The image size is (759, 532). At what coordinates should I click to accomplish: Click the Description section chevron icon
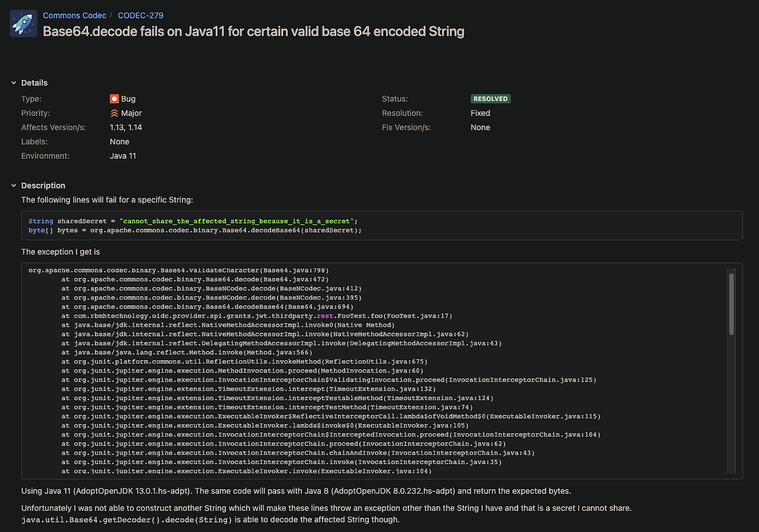(x=13, y=185)
